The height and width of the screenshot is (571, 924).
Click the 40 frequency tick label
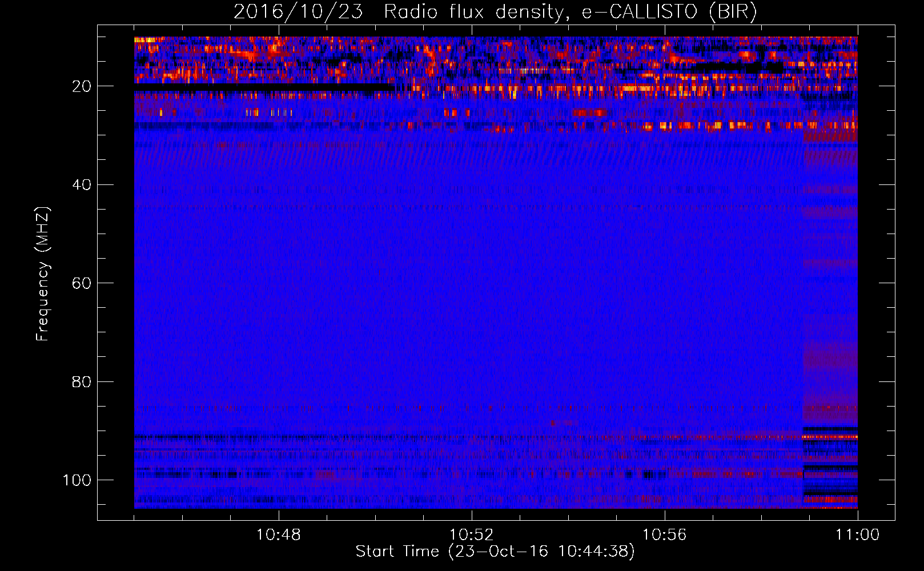(x=82, y=185)
